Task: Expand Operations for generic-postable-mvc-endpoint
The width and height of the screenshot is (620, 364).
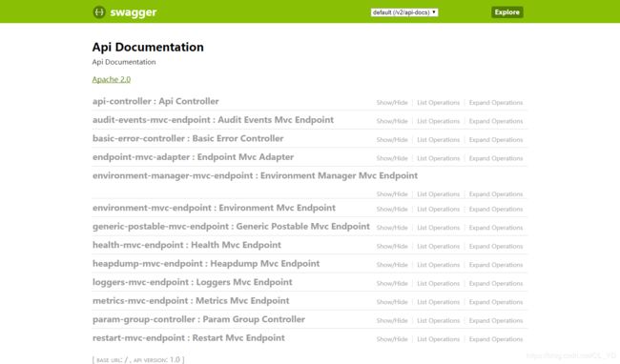Action: click(496, 228)
